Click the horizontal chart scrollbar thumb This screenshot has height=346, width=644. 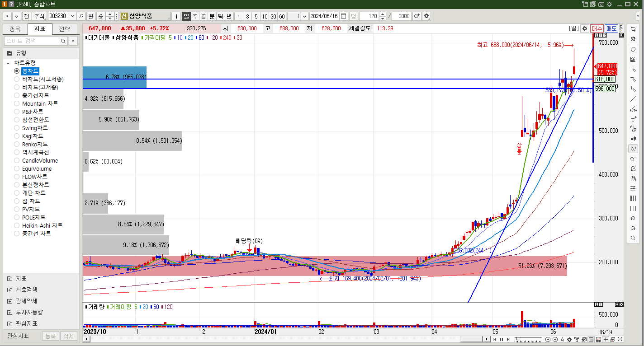click(471, 339)
